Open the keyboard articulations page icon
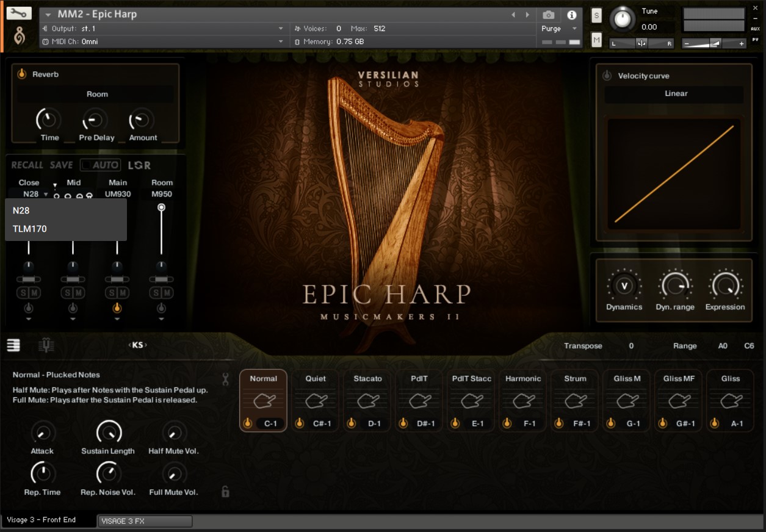 tap(13, 345)
